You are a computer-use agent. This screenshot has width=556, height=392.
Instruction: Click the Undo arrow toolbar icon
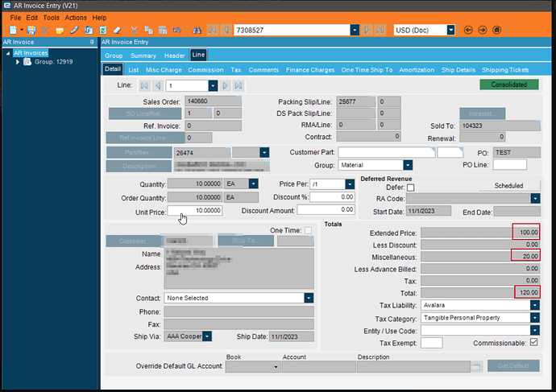click(x=176, y=31)
